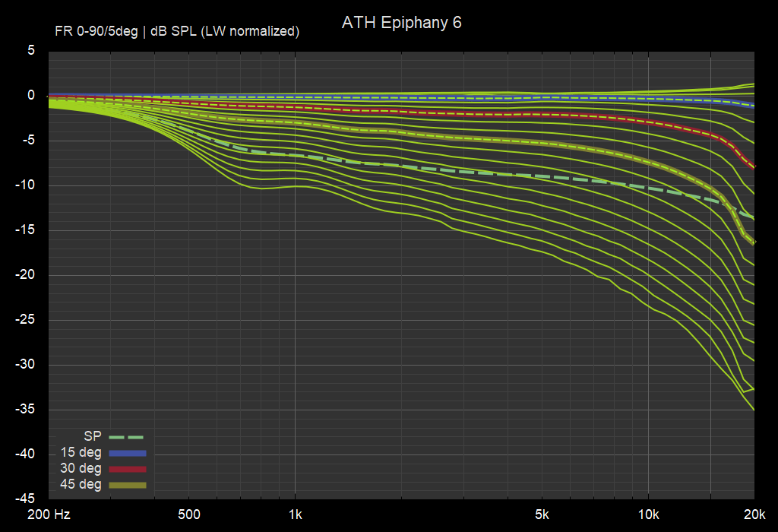This screenshot has width=778, height=532.
Task: Click the -10 y-axis label
Action: [x=25, y=185]
